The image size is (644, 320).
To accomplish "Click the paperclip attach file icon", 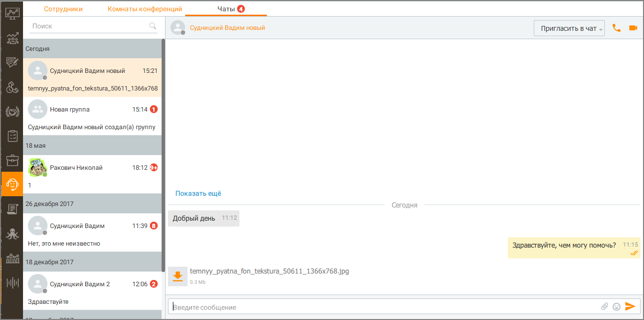I will pyautogui.click(x=605, y=306).
